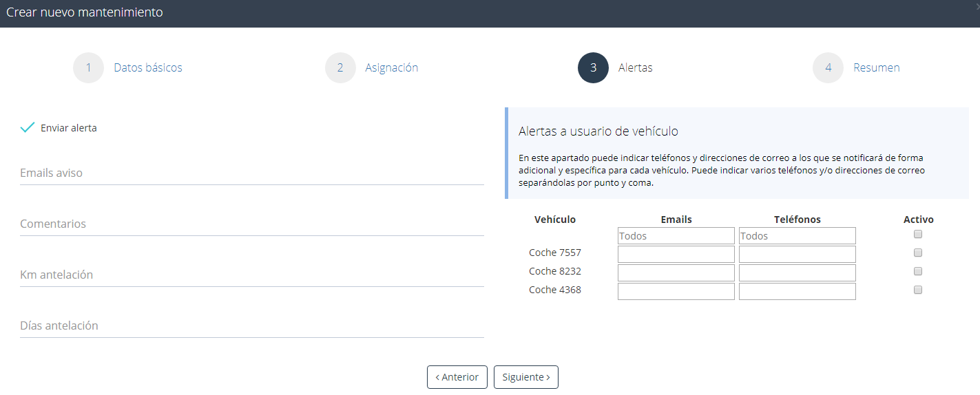Activate alerts checkbox for Coche 4368
The height and width of the screenshot is (395, 980).
tap(917, 290)
